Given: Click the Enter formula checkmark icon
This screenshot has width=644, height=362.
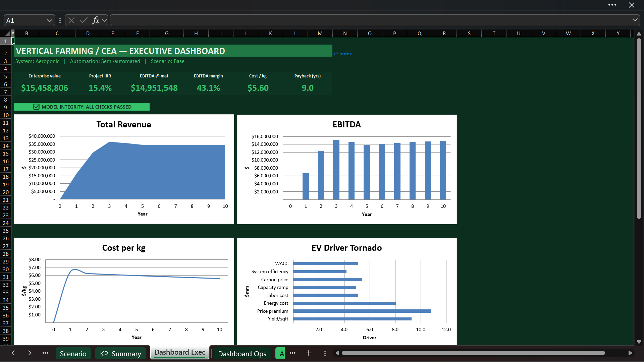Looking at the screenshot, I should (84, 20).
